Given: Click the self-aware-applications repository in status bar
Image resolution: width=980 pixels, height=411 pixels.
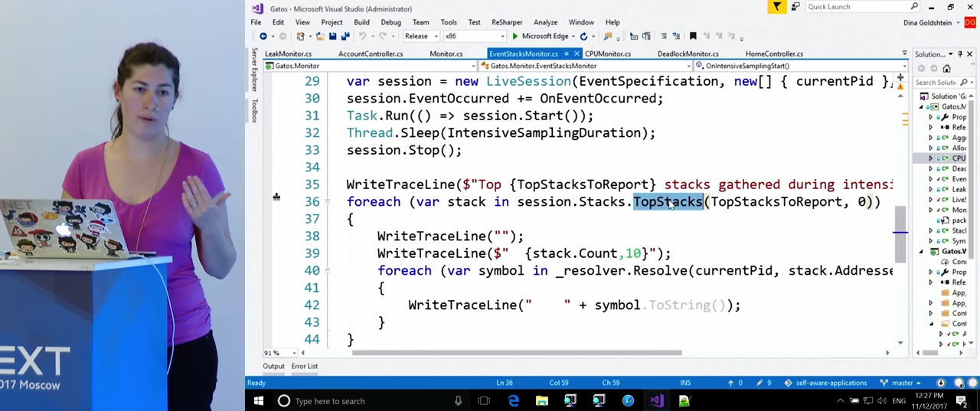Looking at the screenshot, I should [x=825, y=383].
